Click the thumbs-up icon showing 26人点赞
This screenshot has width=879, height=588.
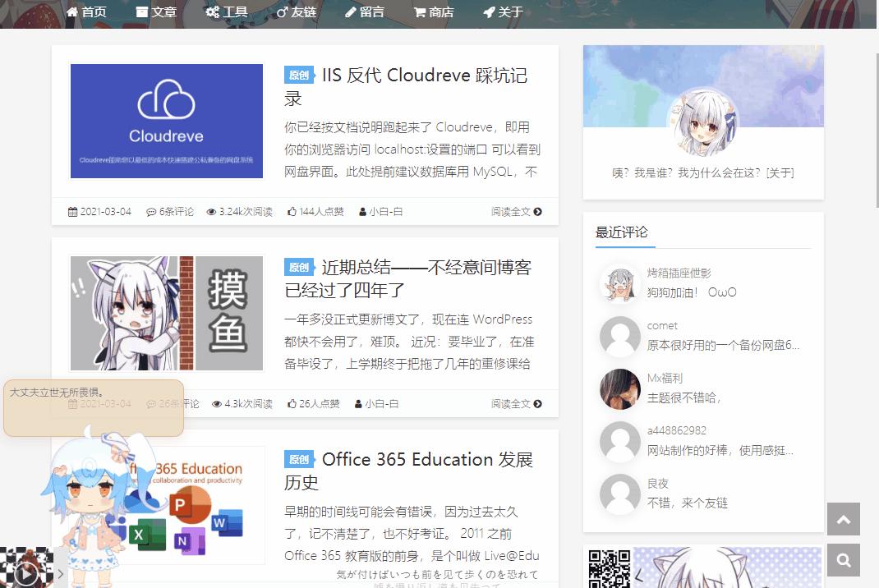click(x=290, y=404)
